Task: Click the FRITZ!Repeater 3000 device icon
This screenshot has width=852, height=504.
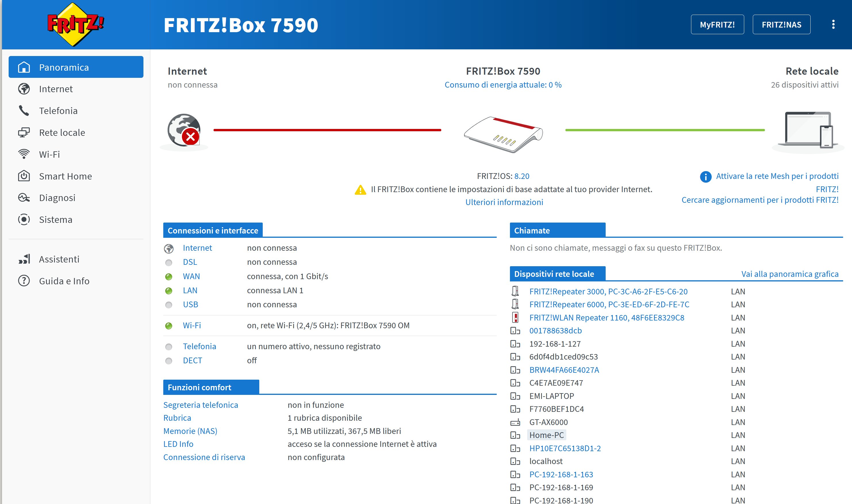Action: pyautogui.click(x=515, y=291)
